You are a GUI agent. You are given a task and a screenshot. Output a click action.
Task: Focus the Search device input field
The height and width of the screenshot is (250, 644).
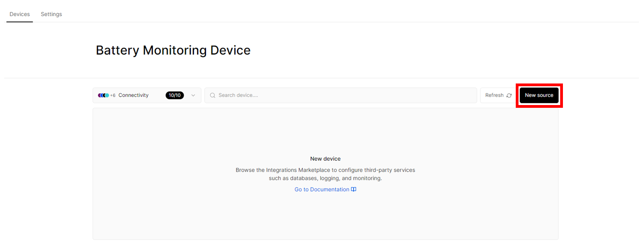(341, 95)
